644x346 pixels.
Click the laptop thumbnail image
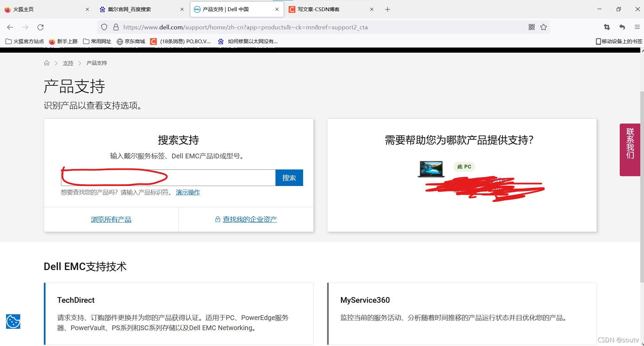click(431, 169)
